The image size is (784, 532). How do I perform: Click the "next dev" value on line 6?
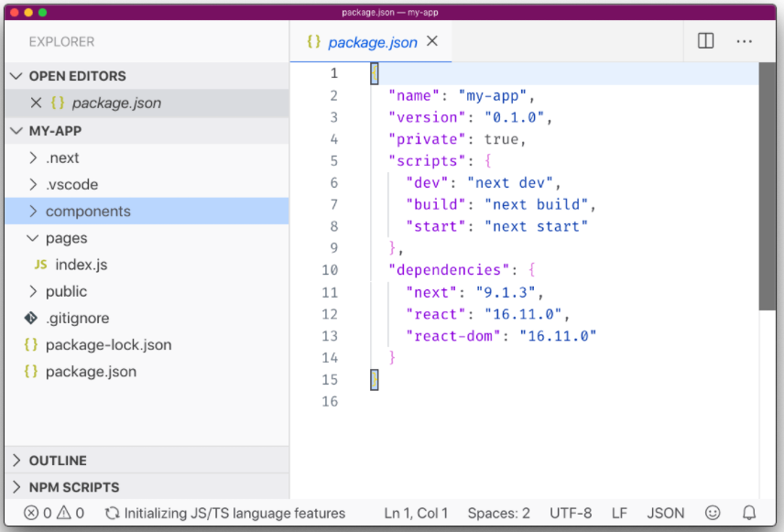click(510, 183)
